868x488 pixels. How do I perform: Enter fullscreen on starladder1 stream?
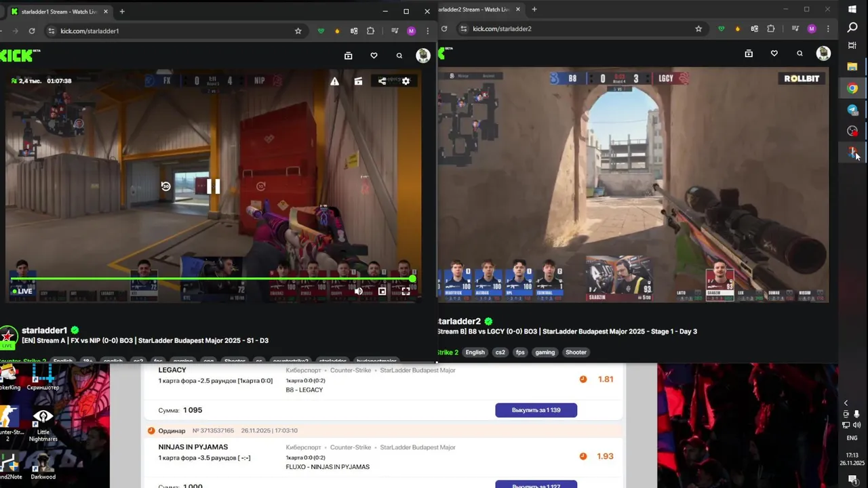[x=406, y=291]
